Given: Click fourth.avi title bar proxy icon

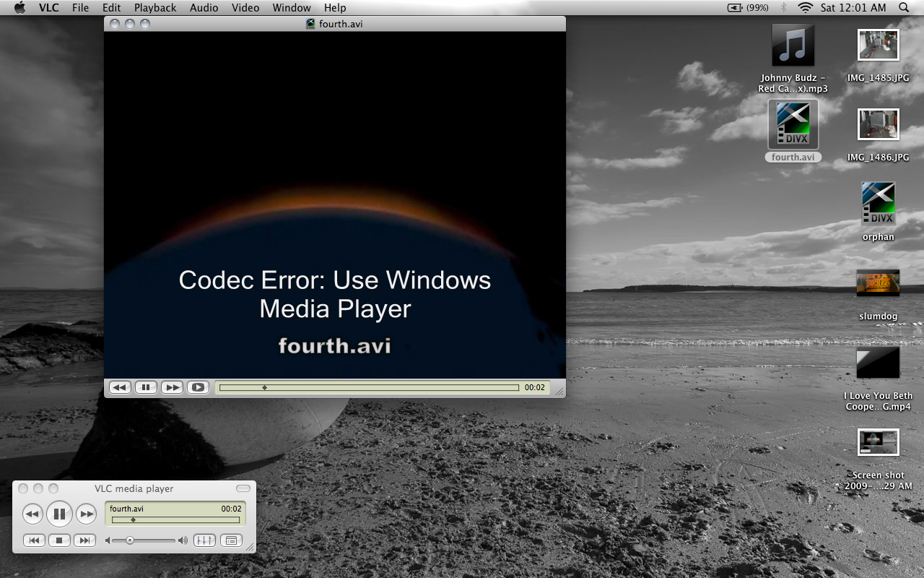Looking at the screenshot, I should (310, 23).
